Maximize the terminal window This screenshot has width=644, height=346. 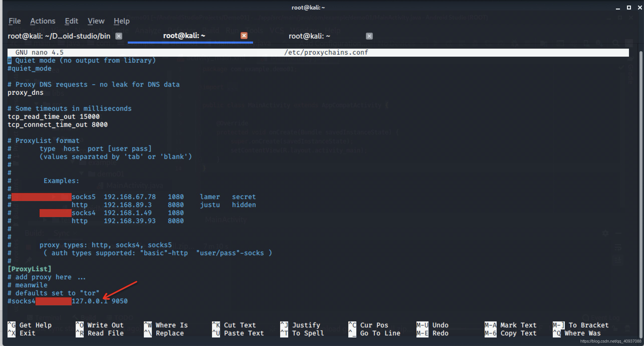click(x=629, y=8)
